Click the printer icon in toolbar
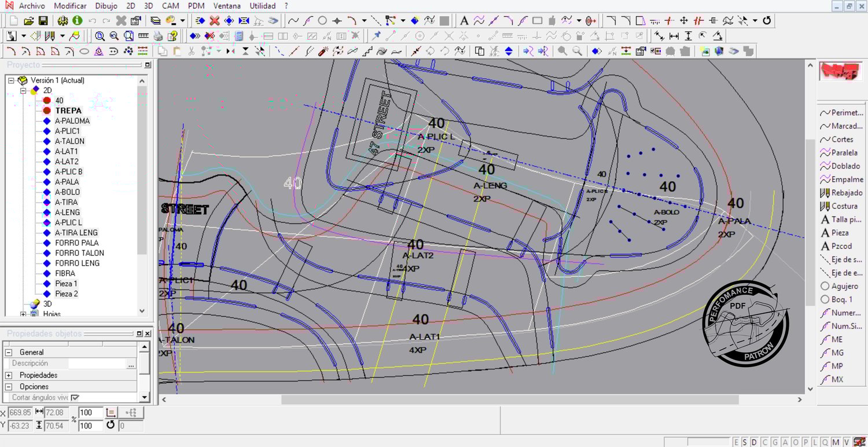Screen dimensions: 868x447 pyautogui.click(x=158, y=36)
